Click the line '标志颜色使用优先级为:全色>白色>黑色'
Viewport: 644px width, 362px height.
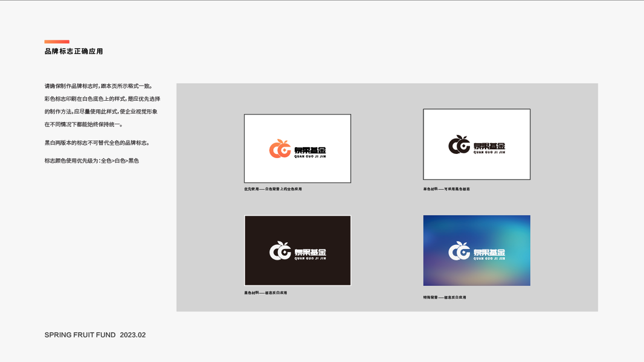pos(92,160)
